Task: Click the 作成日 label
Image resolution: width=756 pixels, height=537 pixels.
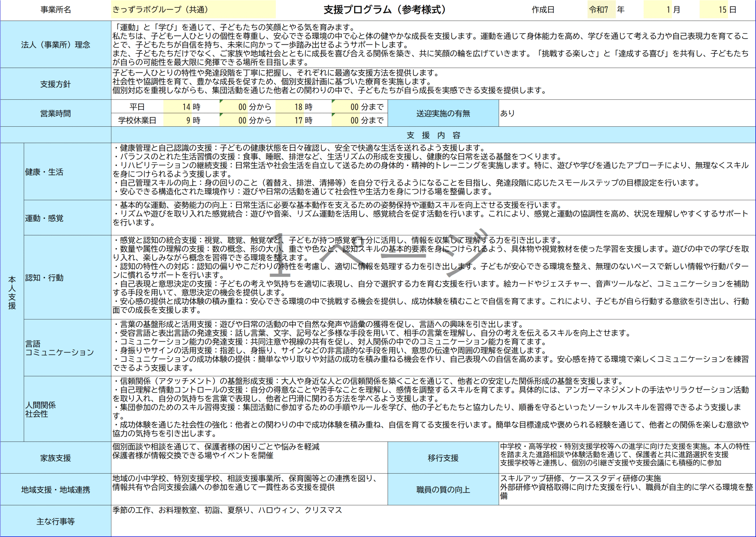Action: pos(543,9)
